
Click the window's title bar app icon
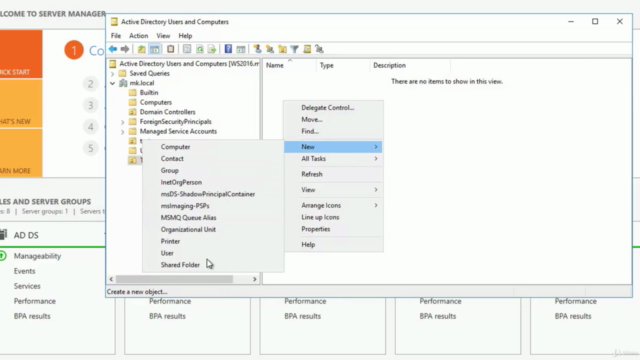(x=114, y=22)
